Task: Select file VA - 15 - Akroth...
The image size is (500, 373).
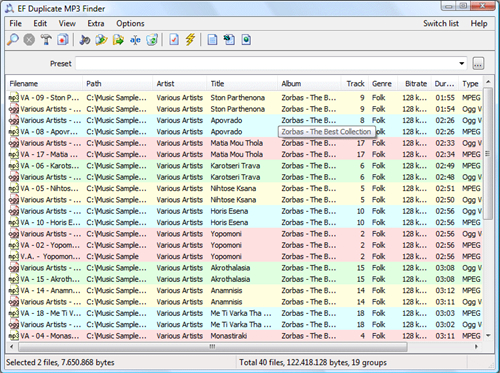Action: pyautogui.click(x=50, y=279)
